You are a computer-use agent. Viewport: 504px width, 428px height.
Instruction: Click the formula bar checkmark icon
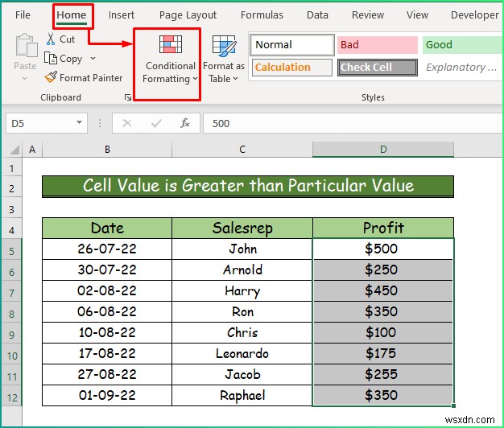(156, 123)
